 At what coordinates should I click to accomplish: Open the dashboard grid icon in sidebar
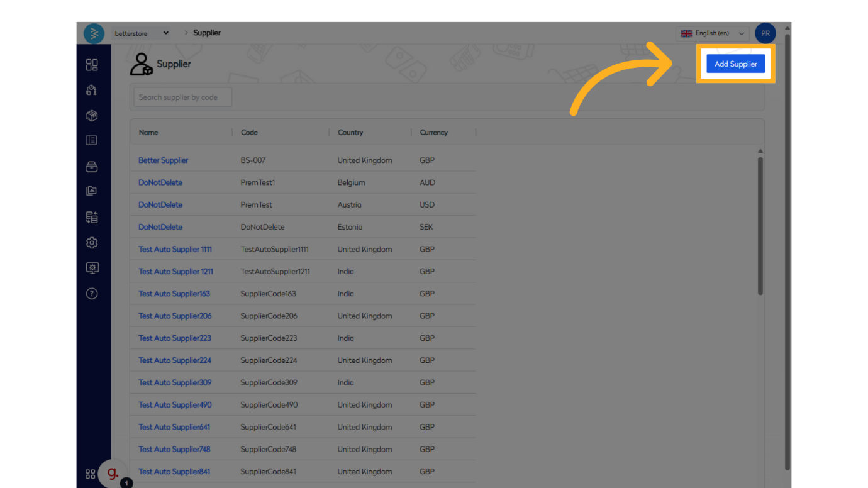[x=92, y=65]
